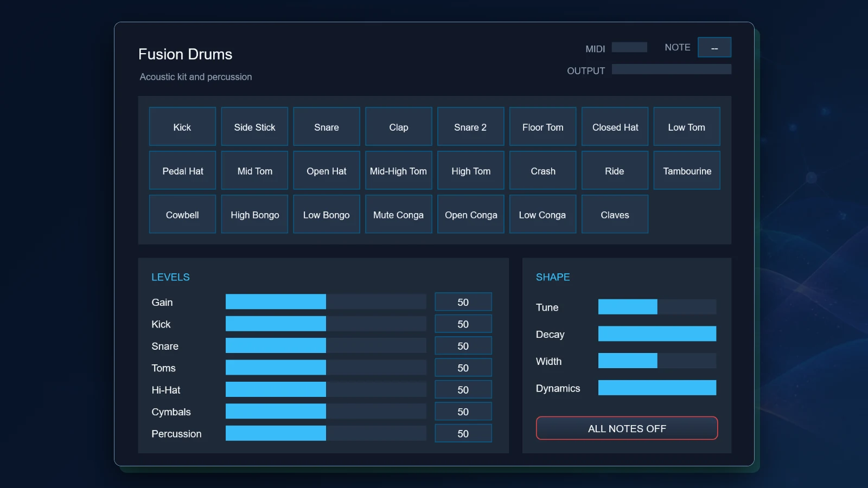Tap the Ride cymbal pad
Screen dimensions: 868x488
(615, 170)
